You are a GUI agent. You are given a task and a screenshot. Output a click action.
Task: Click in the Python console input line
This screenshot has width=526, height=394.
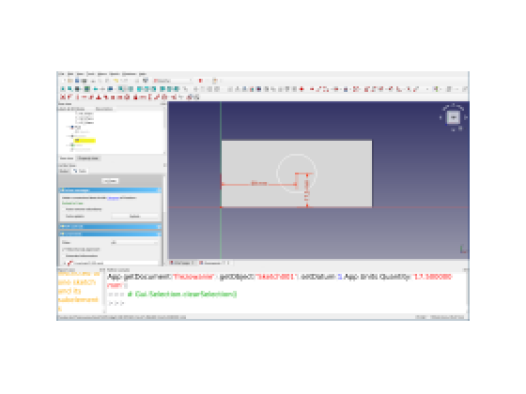287,303
